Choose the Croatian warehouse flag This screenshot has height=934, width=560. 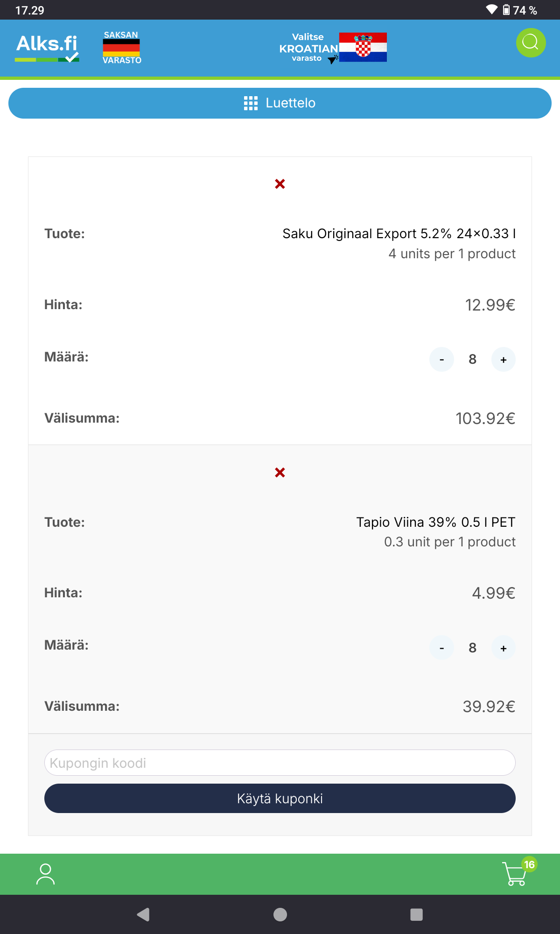(x=363, y=47)
